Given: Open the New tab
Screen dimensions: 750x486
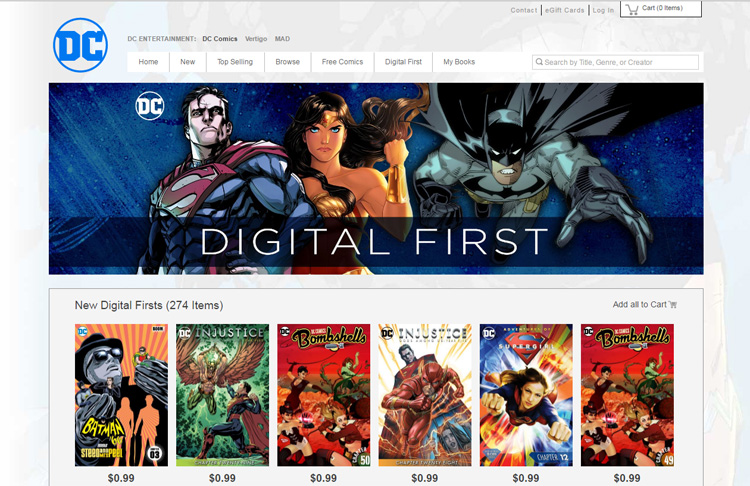Looking at the screenshot, I should pos(188,62).
